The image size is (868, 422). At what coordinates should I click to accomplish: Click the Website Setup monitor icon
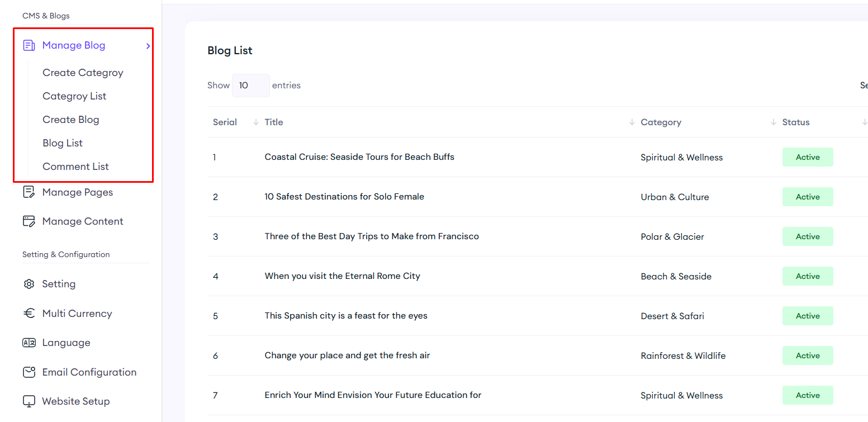click(29, 401)
